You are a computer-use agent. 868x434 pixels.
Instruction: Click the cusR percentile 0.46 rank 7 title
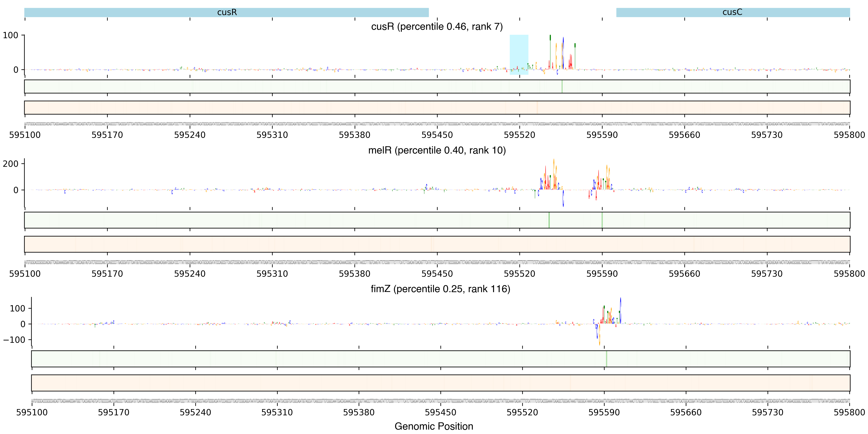pyautogui.click(x=437, y=27)
